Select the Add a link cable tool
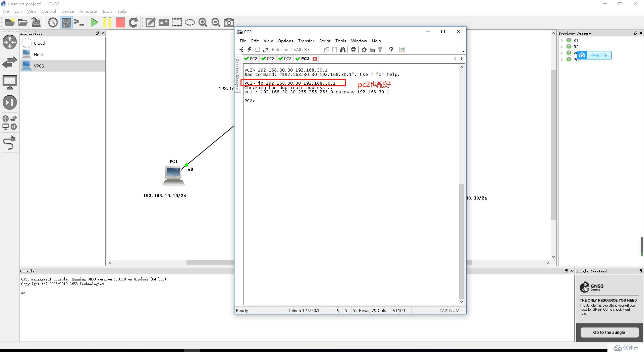Viewport: 644px width, 352px height. pos(10,143)
